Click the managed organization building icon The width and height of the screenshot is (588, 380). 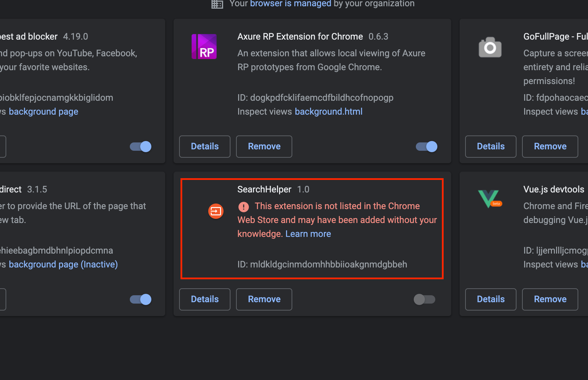tap(217, 4)
